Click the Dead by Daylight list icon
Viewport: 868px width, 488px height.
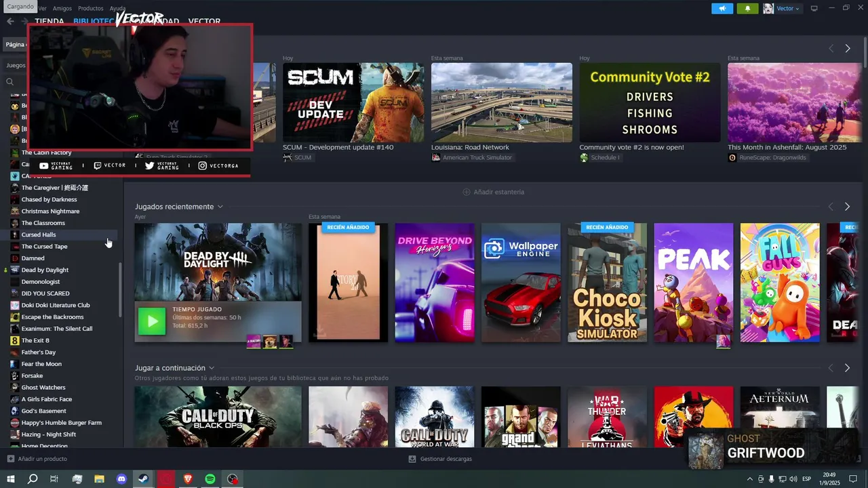pos(15,270)
